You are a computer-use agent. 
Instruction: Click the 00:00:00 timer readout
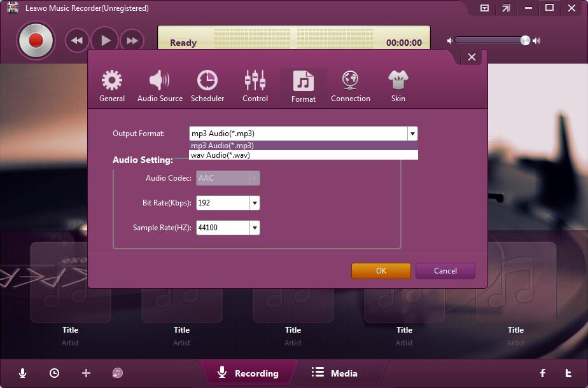click(x=404, y=43)
